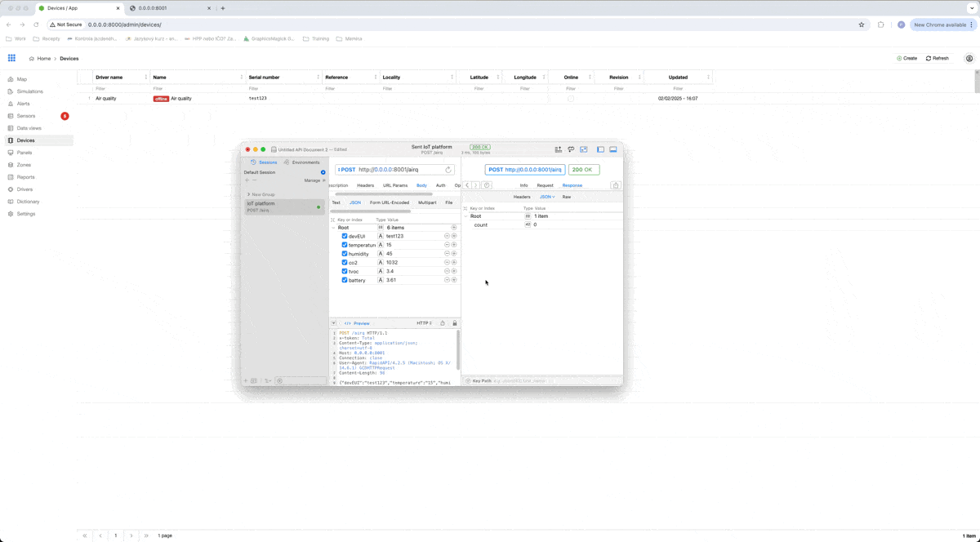
Task: Open the apps grid icon beside Home
Action: (11, 58)
